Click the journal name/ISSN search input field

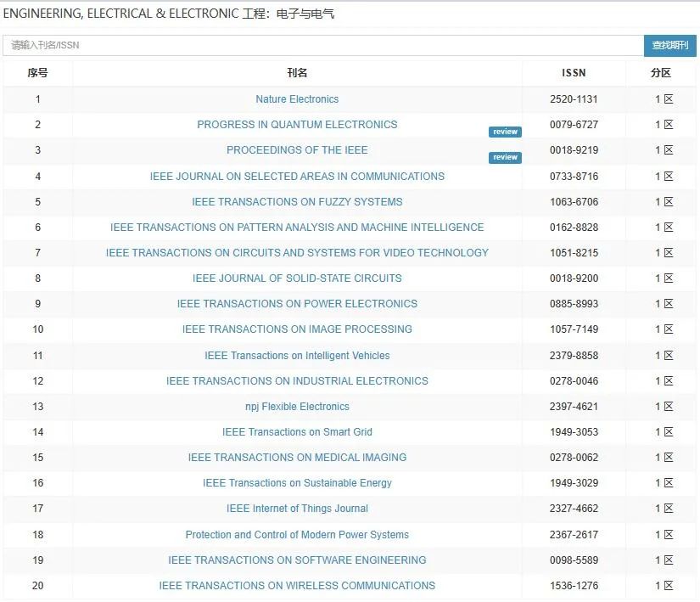(x=322, y=45)
